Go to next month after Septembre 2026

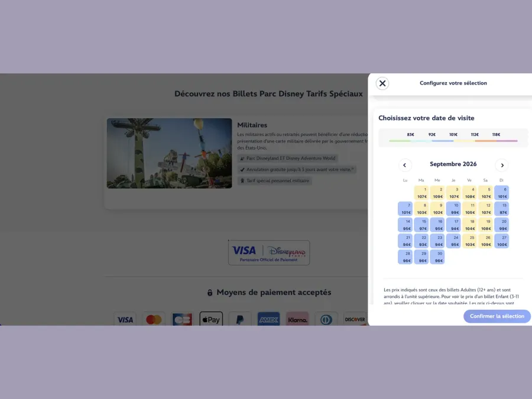pos(502,166)
